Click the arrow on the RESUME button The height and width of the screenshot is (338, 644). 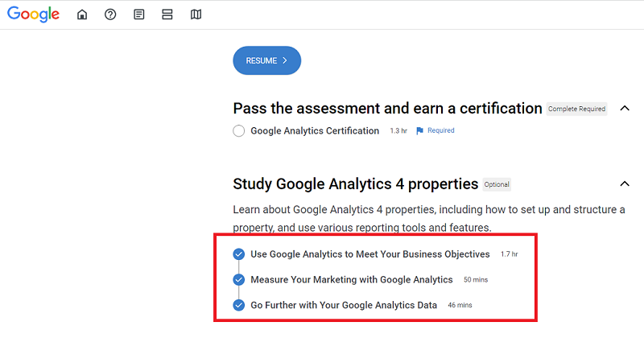[285, 60]
